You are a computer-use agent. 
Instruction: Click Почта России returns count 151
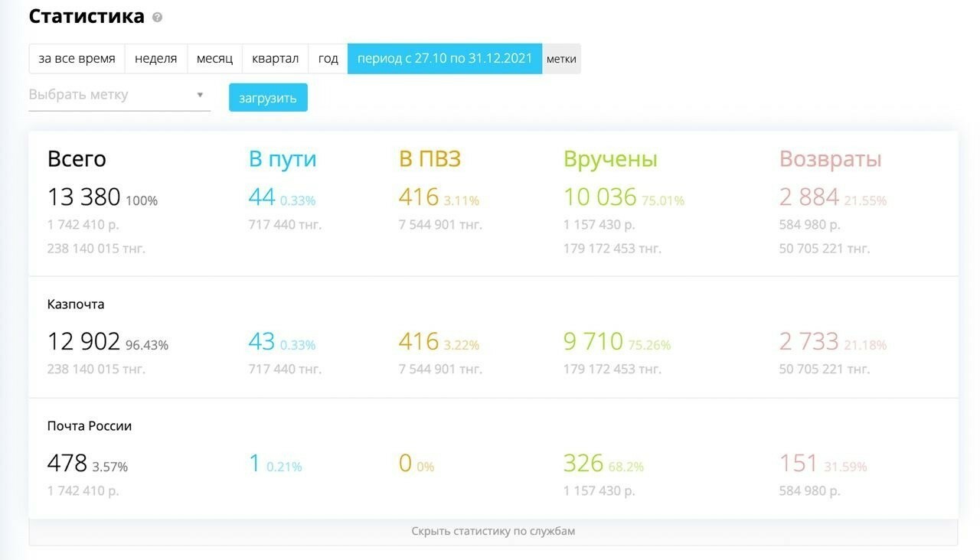coord(799,463)
